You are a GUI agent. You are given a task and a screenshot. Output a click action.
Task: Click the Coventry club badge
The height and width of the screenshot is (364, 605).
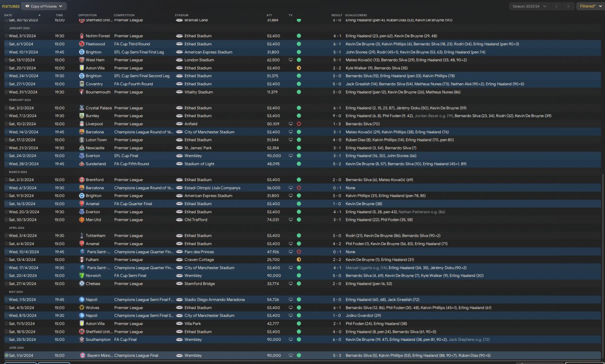[x=82, y=84]
